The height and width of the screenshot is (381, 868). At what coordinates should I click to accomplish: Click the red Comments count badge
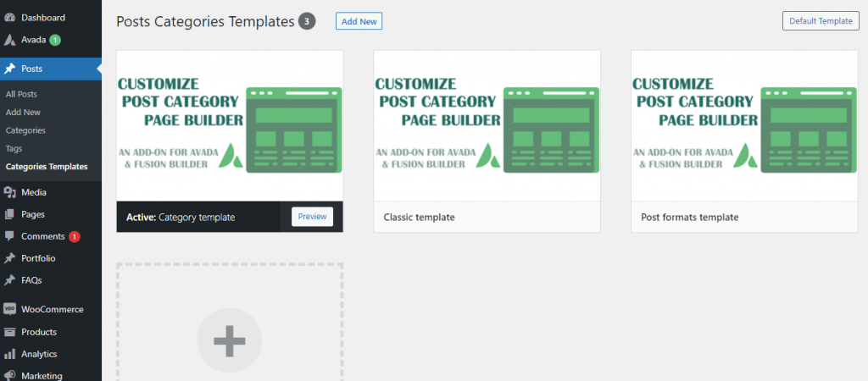75,237
